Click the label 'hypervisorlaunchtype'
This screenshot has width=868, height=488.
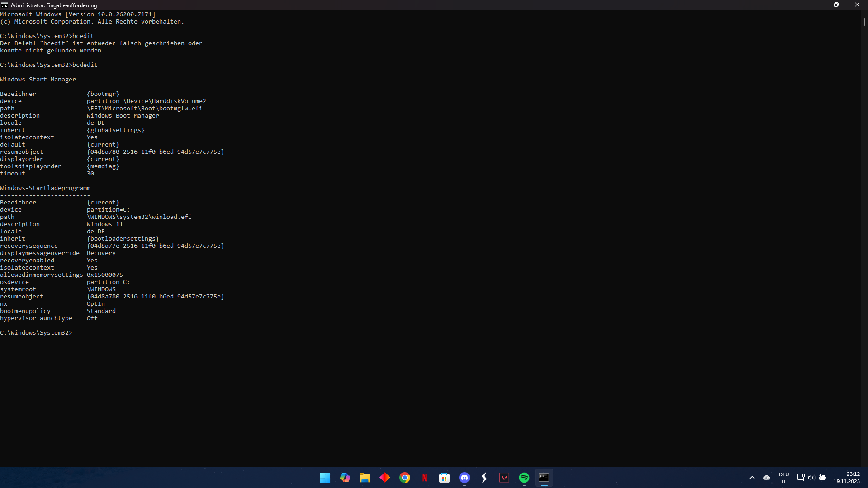coord(36,318)
